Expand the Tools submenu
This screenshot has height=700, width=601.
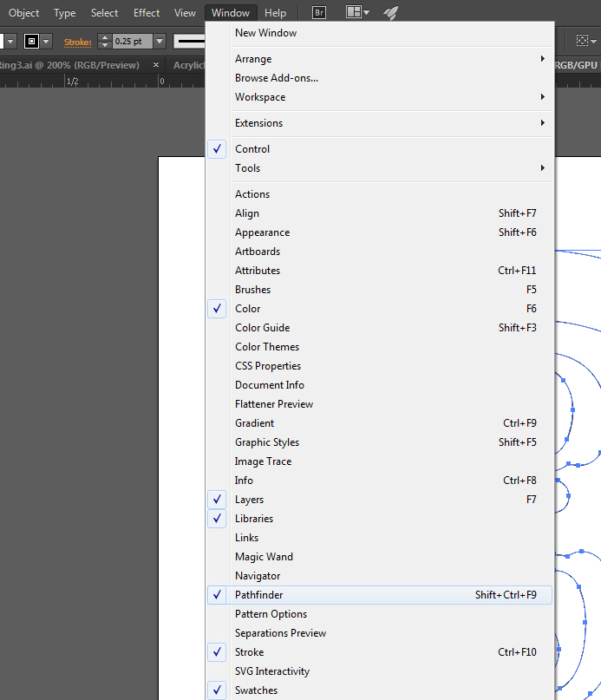(x=380, y=168)
